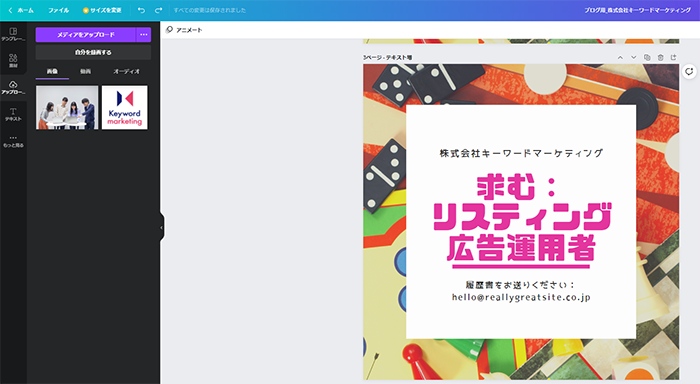The height and width of the screenshot is (384, 700).
Task: Move page down with down chevron
Action: click(x=633, y=57)
